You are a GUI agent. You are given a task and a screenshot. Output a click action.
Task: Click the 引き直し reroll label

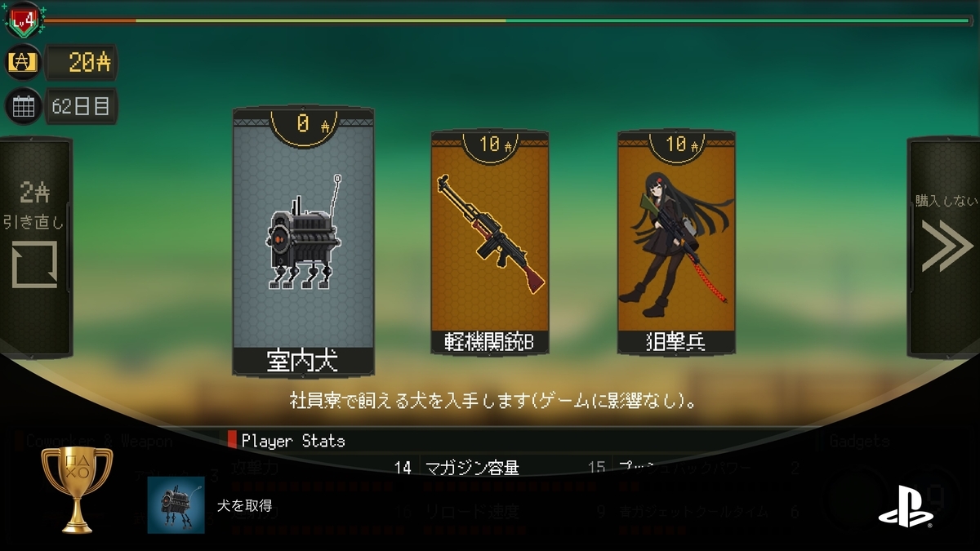[x=34, y=222]
